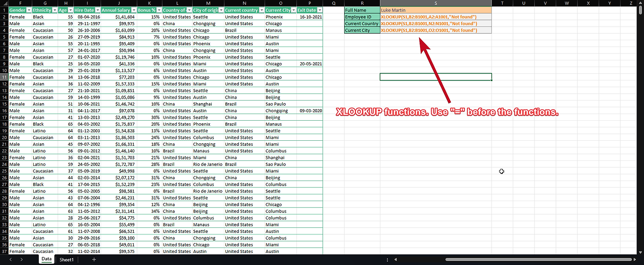Screen dimensions: 644x265
Task: Click the next sheet navigation arrow
Action: click(22, 259)
